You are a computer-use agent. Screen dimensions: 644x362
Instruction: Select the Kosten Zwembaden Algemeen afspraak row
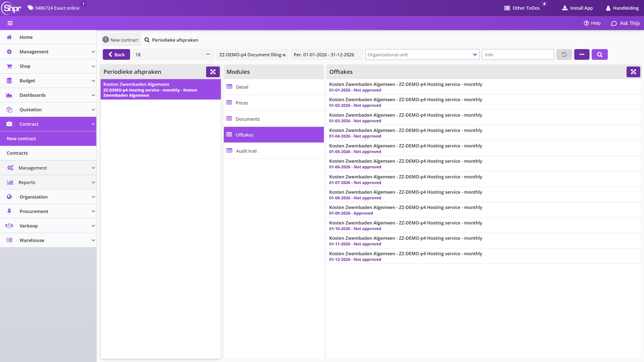161,89
